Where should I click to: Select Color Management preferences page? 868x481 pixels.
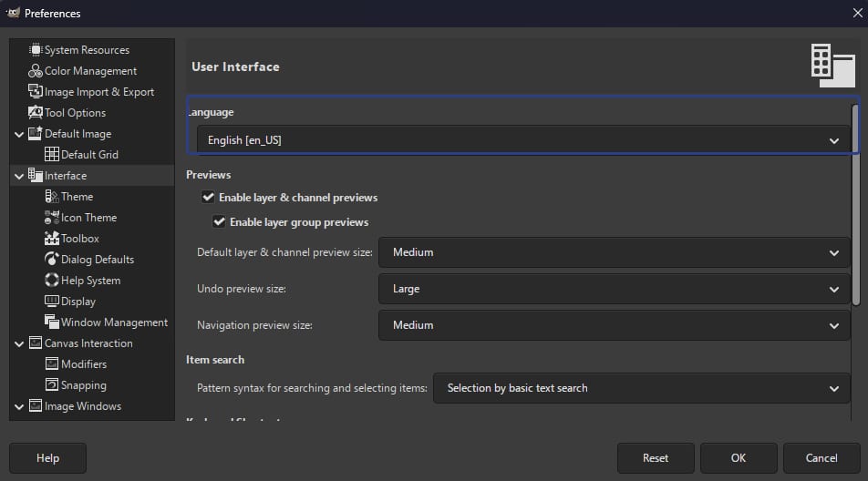[90, 71]
